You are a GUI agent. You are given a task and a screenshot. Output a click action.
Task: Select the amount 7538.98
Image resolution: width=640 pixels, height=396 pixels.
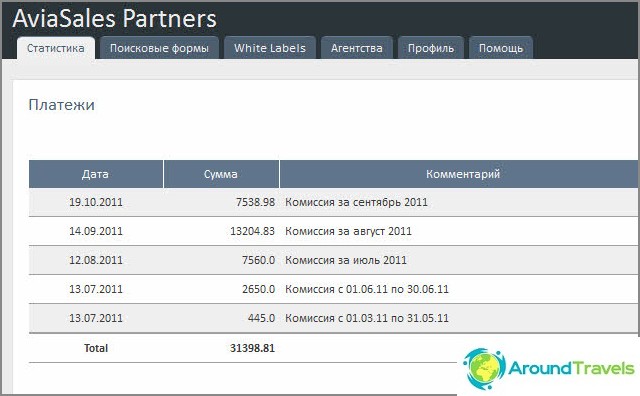[256, 202]
